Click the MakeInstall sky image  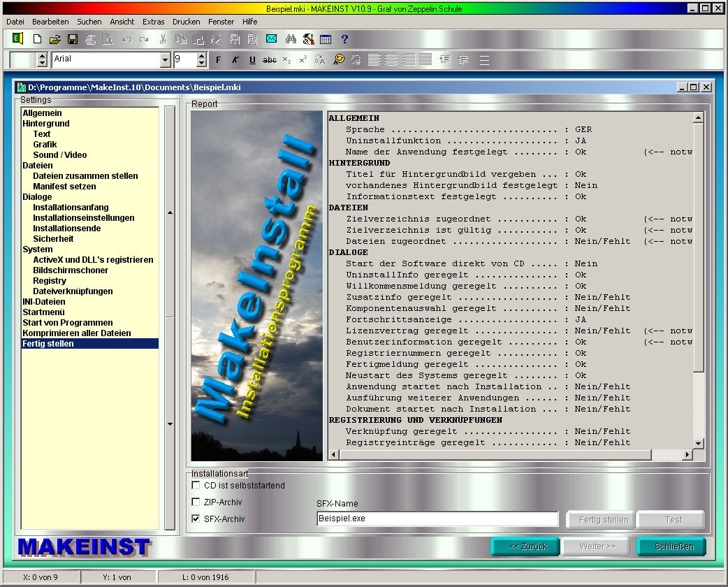coord(256,286)
